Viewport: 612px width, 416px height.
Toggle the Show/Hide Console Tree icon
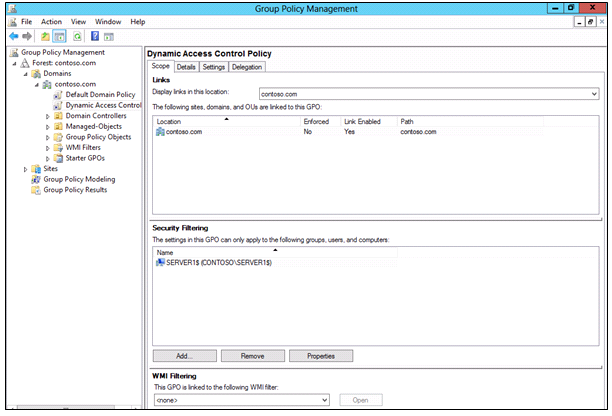[59, 36]
